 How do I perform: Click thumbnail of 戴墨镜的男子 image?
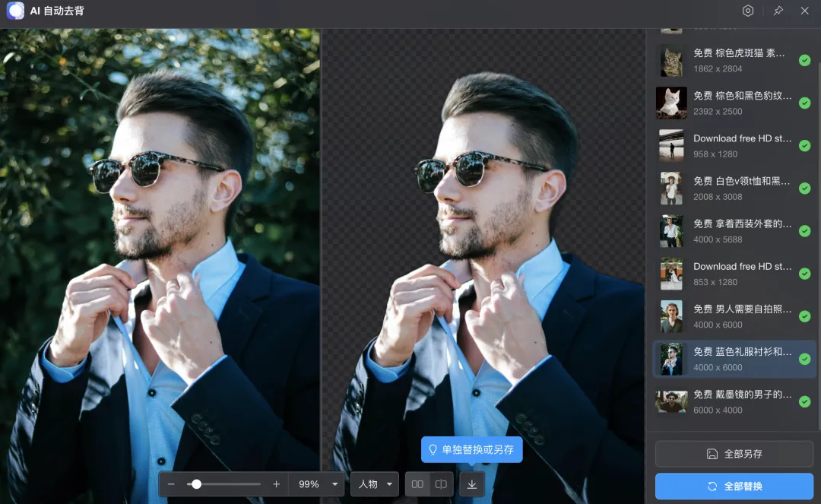coord(671,402)
